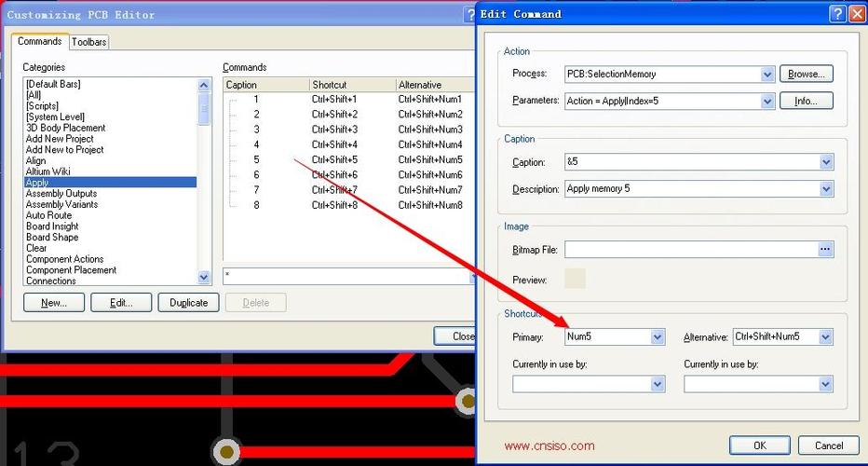The image size is (868, 466).
Task: Select the highlighted Apply category
Action: click(110, 183)
